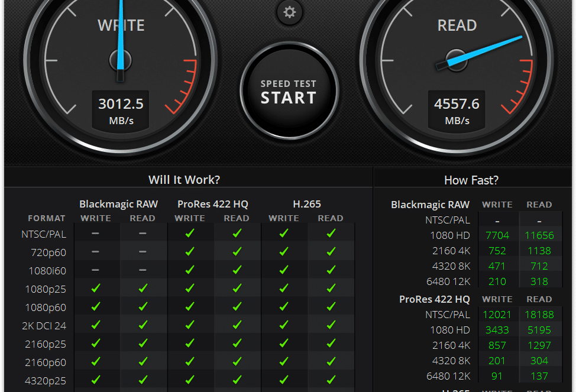
Task: Select Blackmagic RAW 6480 12K read value 318
Action: tap(539, 281)
